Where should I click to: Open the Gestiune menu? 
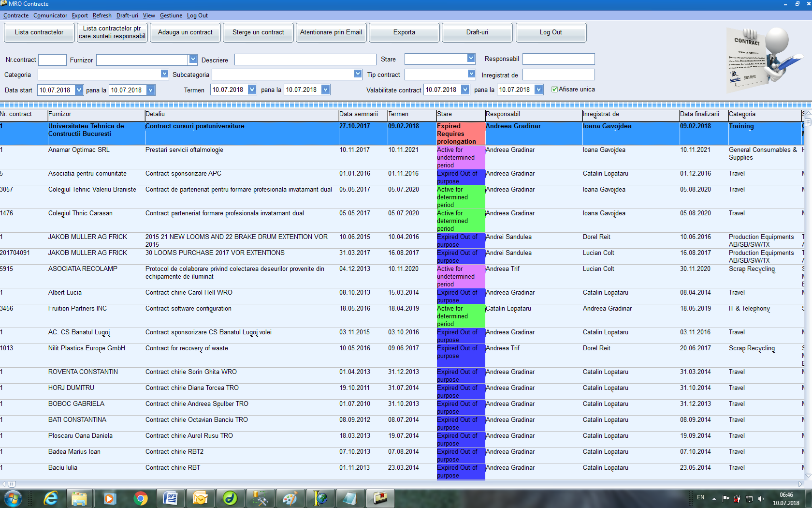[x=171, y=15]
